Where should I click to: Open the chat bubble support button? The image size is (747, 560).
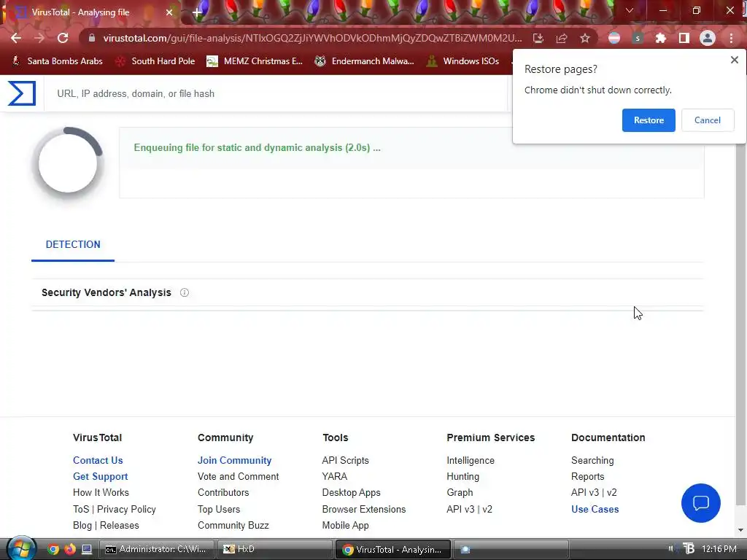701,503
